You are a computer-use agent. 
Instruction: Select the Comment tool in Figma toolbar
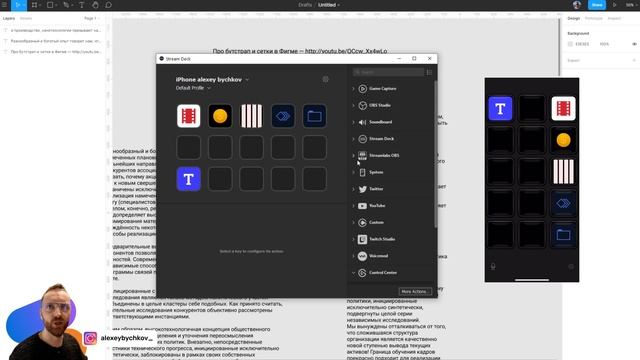coord(109,5)
